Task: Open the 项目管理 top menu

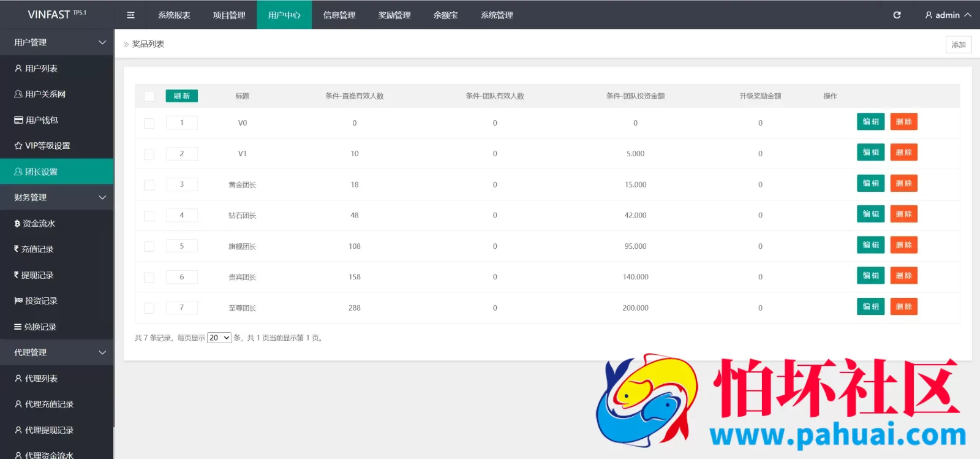Action: 229,15
